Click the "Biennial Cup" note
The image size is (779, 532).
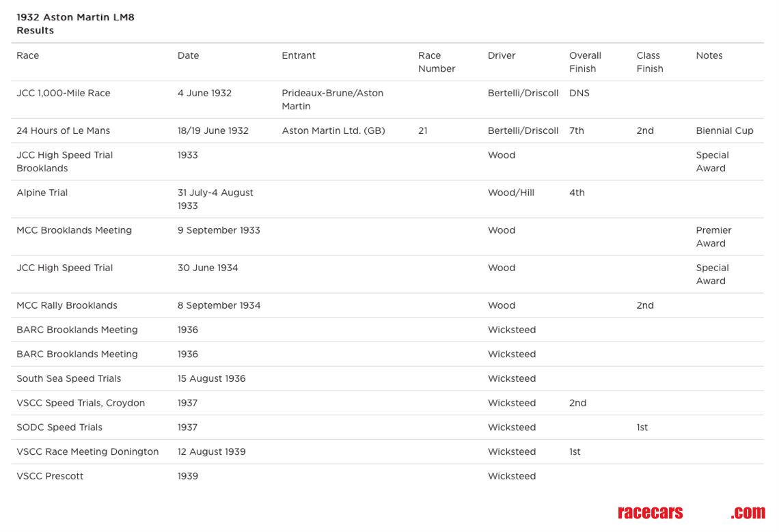click(724, 130)
